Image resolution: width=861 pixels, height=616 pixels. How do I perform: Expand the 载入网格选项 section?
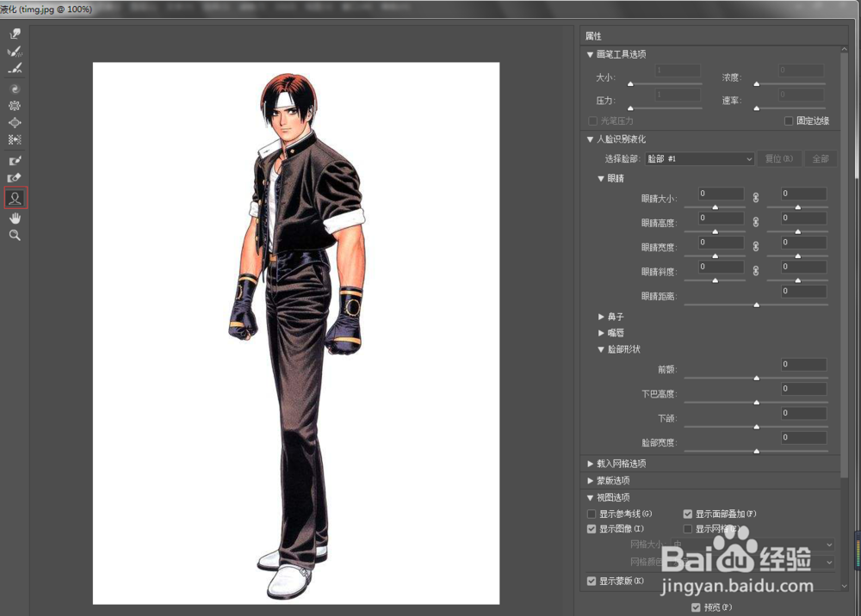591,464
